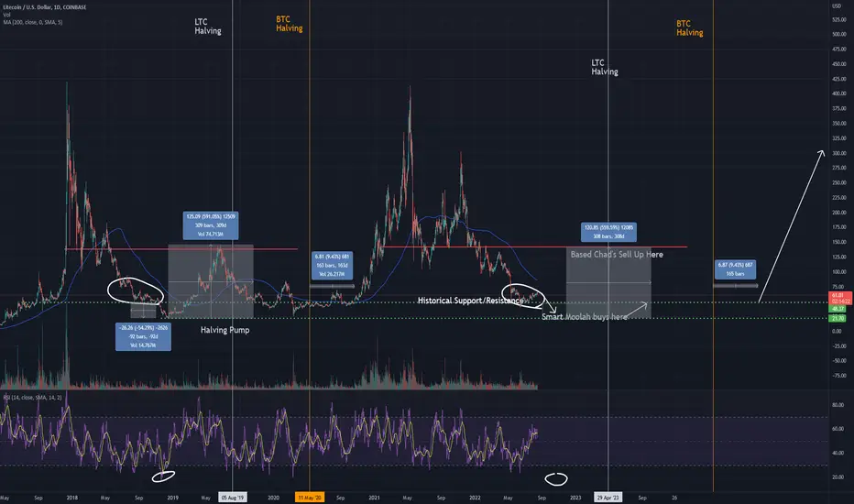The image size is (854, 504).
Task: Click the LTC Halving label near 2023
Action: (x=605, y=67)
